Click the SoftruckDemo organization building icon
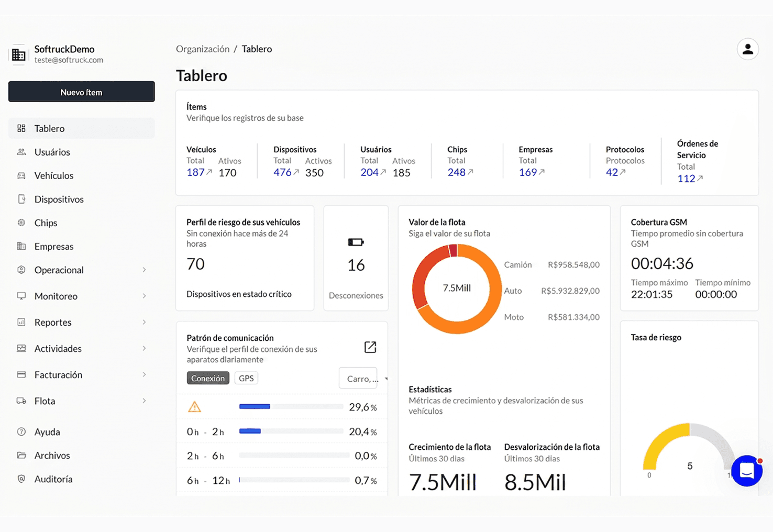Image resolution: width=773 pixels, height=532 pixels. coord(18,54)
